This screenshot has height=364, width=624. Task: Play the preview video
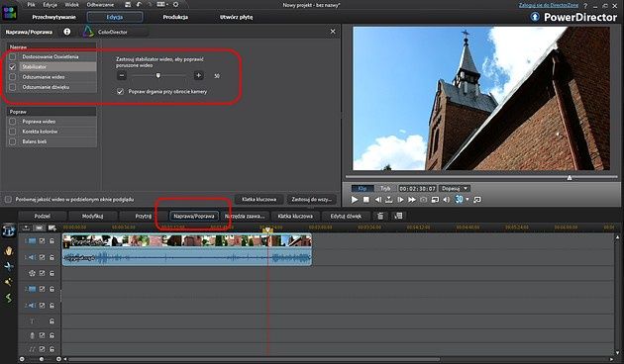(355, 200)
